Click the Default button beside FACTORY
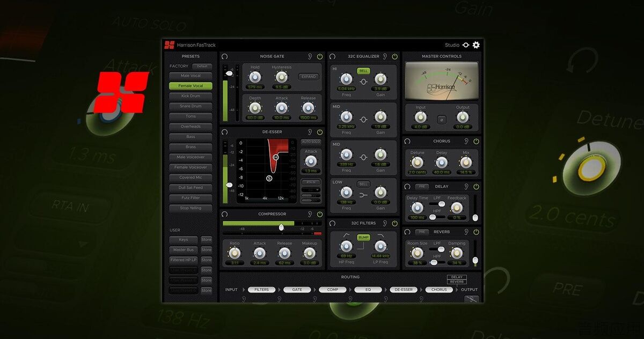 pos(202,66)
